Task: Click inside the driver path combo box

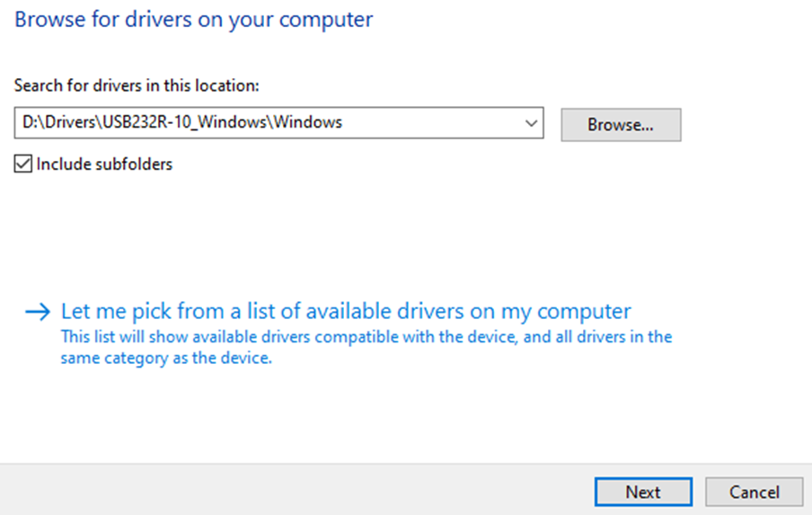Action: [269, 123]
